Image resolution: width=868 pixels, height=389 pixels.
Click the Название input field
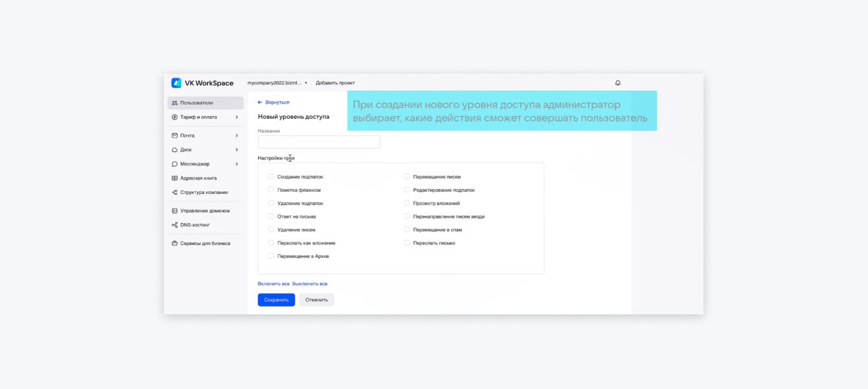tap(319, 142)
